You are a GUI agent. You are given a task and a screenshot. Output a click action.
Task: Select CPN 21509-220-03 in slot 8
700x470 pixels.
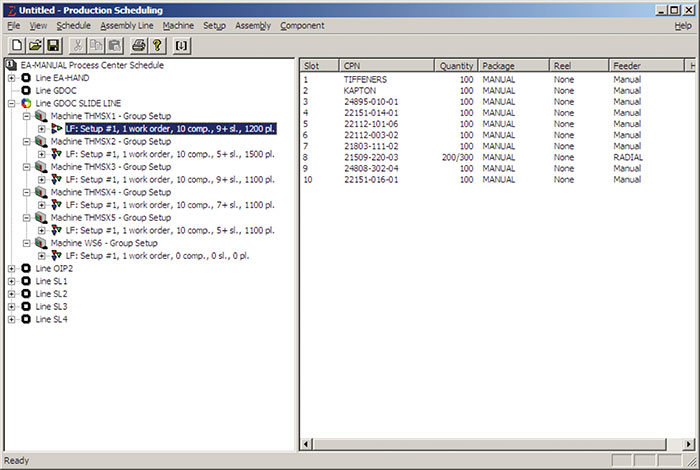click(x=371, y=158)
